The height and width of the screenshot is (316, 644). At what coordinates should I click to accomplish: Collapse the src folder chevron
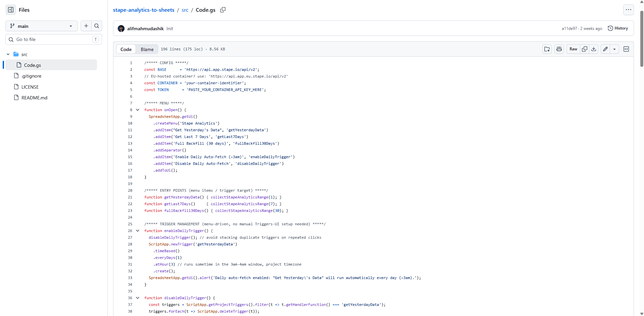[x=8, y=54]
